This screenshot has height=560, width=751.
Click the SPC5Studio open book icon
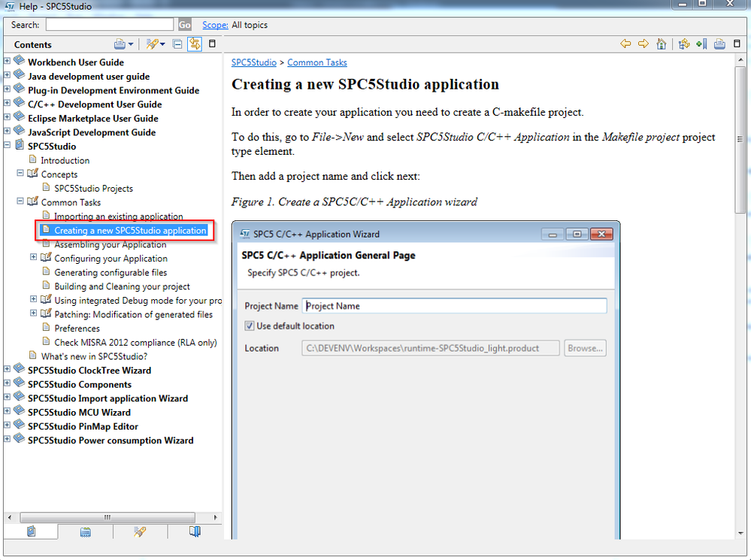19,144
